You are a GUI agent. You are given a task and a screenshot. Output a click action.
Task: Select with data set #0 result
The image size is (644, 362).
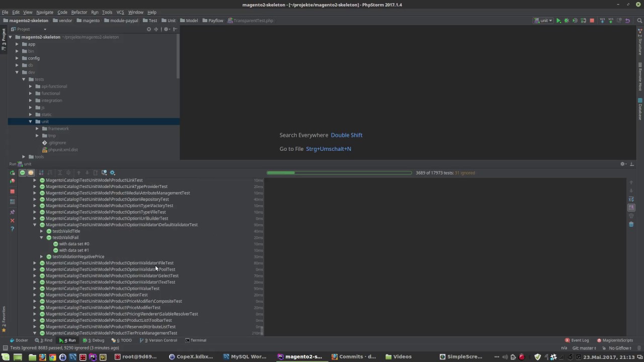pos(71,244)
